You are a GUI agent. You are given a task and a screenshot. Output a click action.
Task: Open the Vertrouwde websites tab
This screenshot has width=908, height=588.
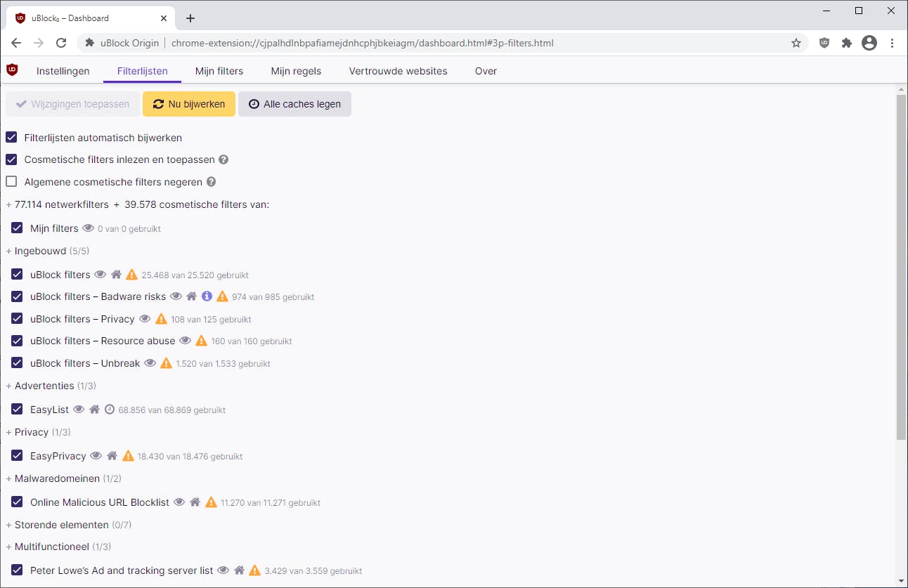coord(398,71)
